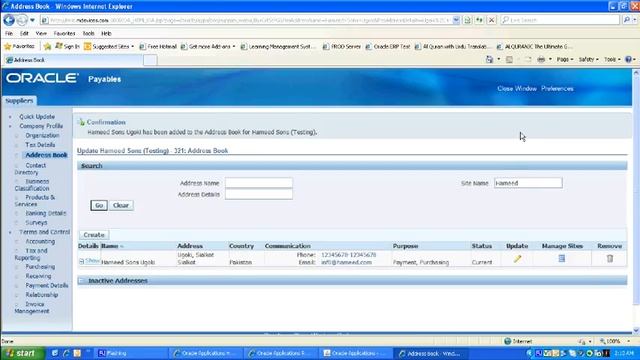Click the Sign In favorites link
This screenshot has height=360, width=640.
pos(68,47)
